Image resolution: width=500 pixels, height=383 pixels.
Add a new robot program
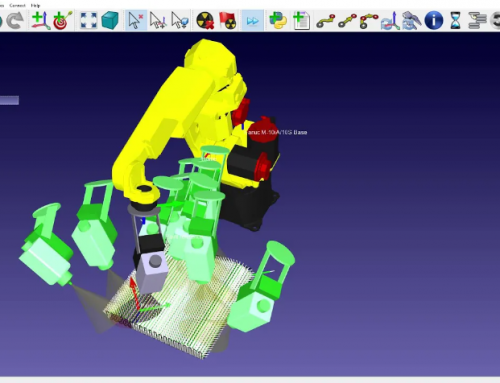(x=301, y=21)
